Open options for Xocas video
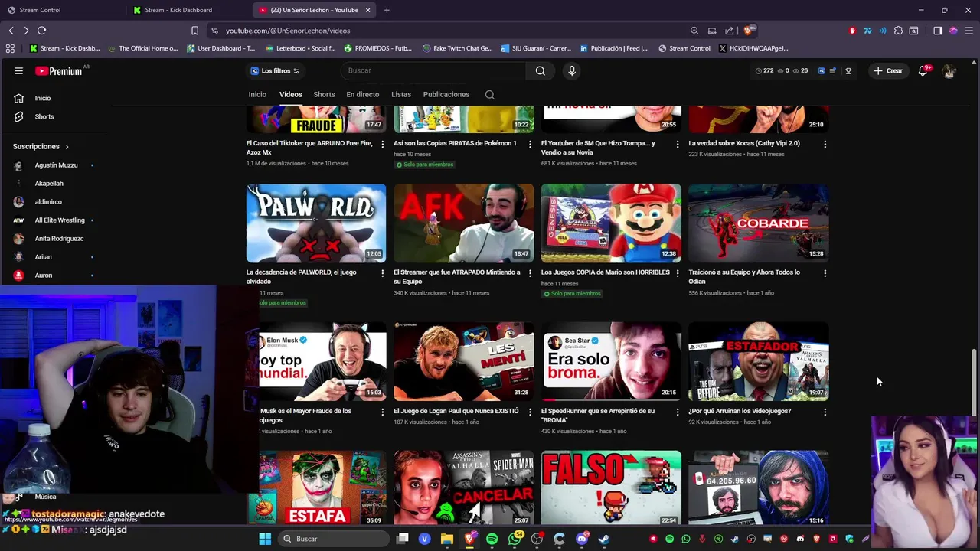Viewport: 980px width, 551px height. point(825,144)
